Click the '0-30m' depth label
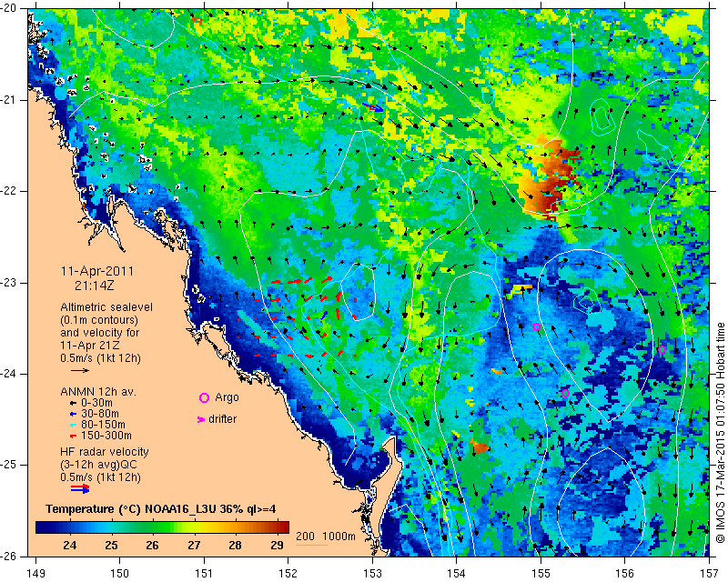 tap(96, 402)
